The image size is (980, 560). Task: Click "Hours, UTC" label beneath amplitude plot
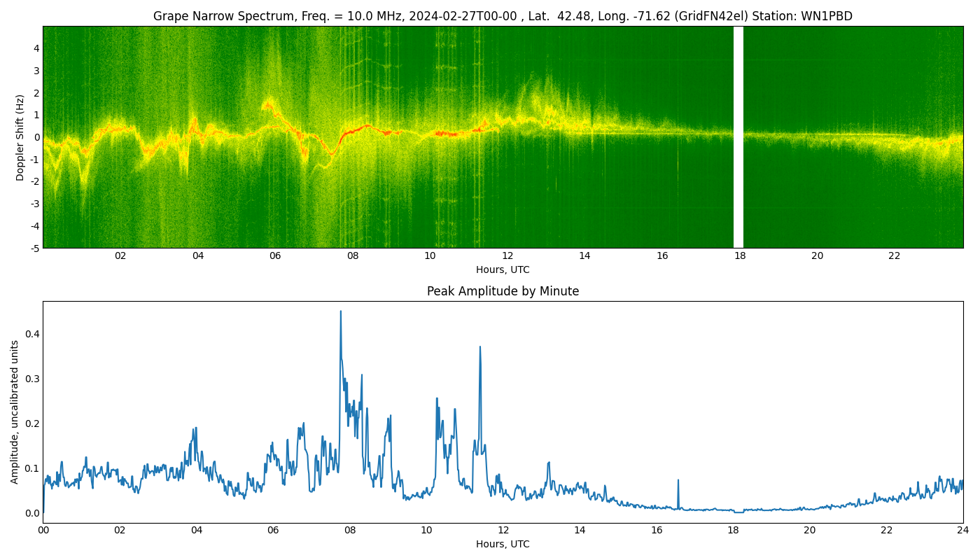point(503,544)
